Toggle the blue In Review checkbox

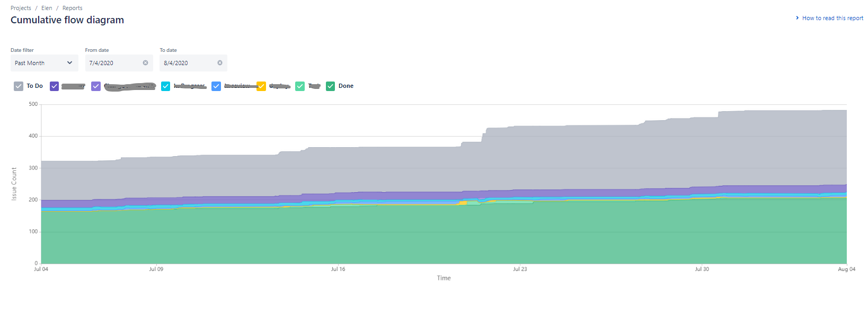point(216,86)
